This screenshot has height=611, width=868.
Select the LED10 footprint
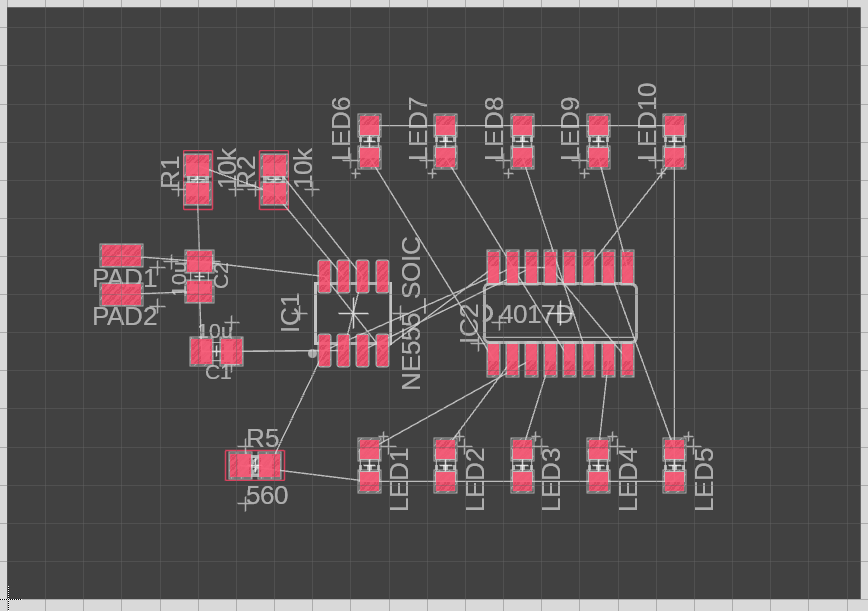coord(675,141)
